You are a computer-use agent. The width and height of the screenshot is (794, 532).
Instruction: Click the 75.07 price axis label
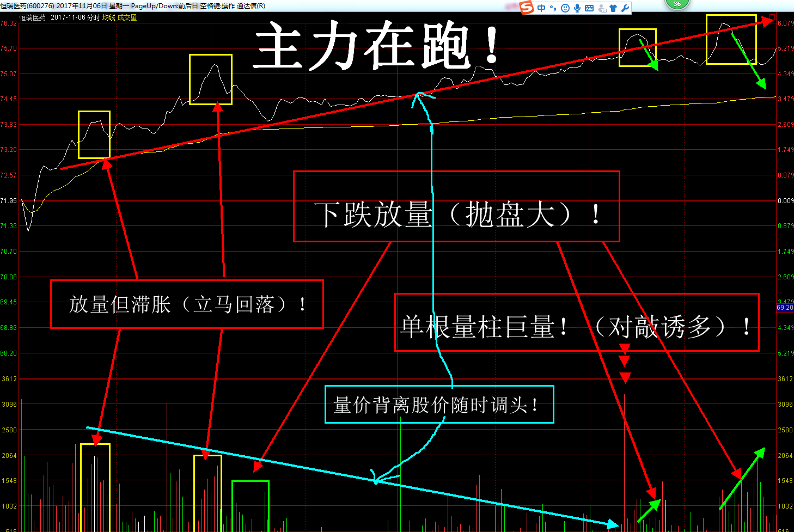pyautogui.click(x=8, y=74)
